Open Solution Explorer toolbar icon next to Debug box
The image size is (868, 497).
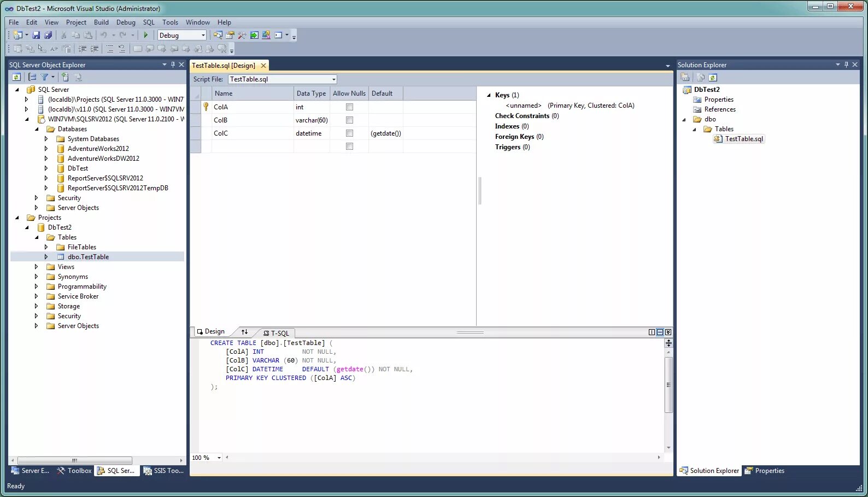[x=218, y=35]
